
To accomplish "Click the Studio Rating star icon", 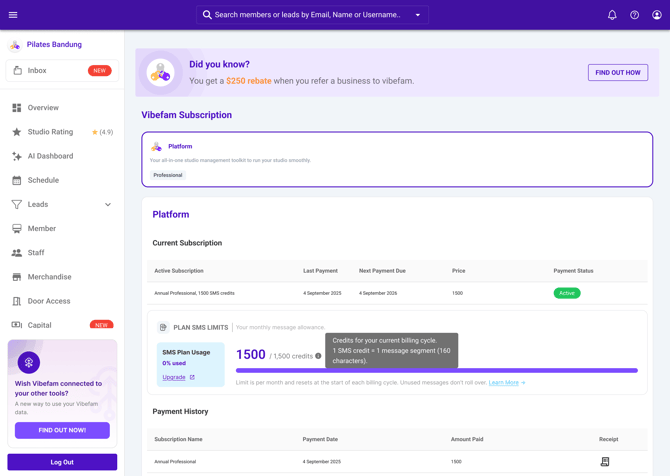I will [x=17, y=132].
